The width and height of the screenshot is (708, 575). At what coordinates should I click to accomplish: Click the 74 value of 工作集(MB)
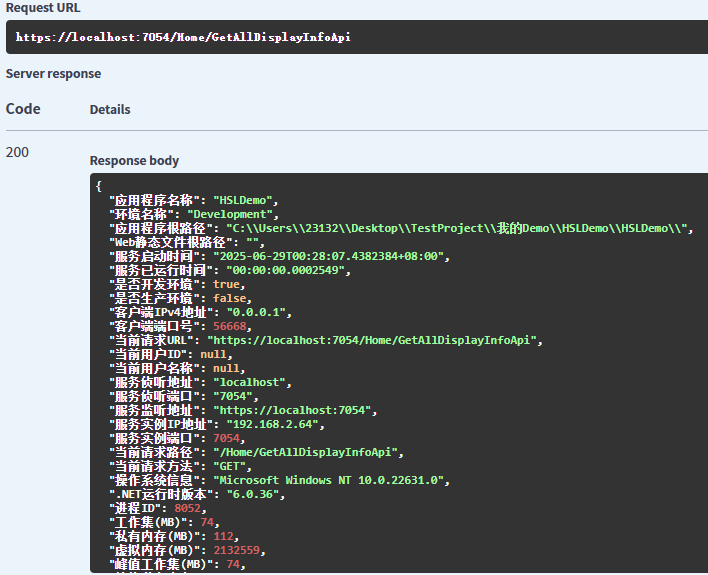(x=207, y=522)
